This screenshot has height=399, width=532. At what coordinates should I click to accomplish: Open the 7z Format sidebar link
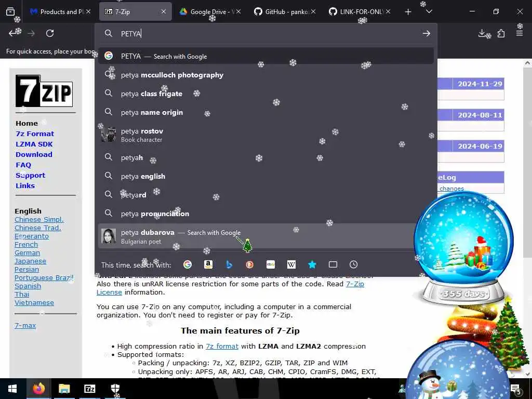click(x=35, y=134)
